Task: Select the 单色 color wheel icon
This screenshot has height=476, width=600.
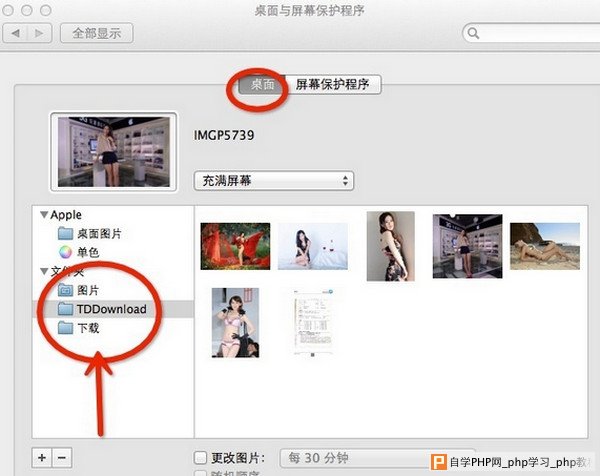Action: tap(65, 252)
